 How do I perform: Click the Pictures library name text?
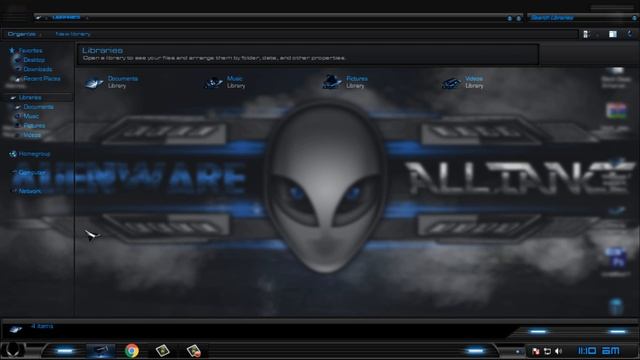[357, 78]
